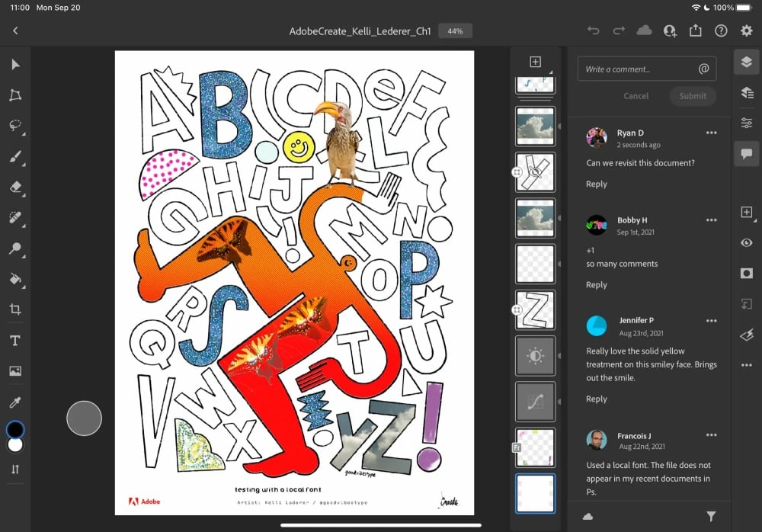Open the Settings gear menu
762x532 pixels.
point(746,31)
